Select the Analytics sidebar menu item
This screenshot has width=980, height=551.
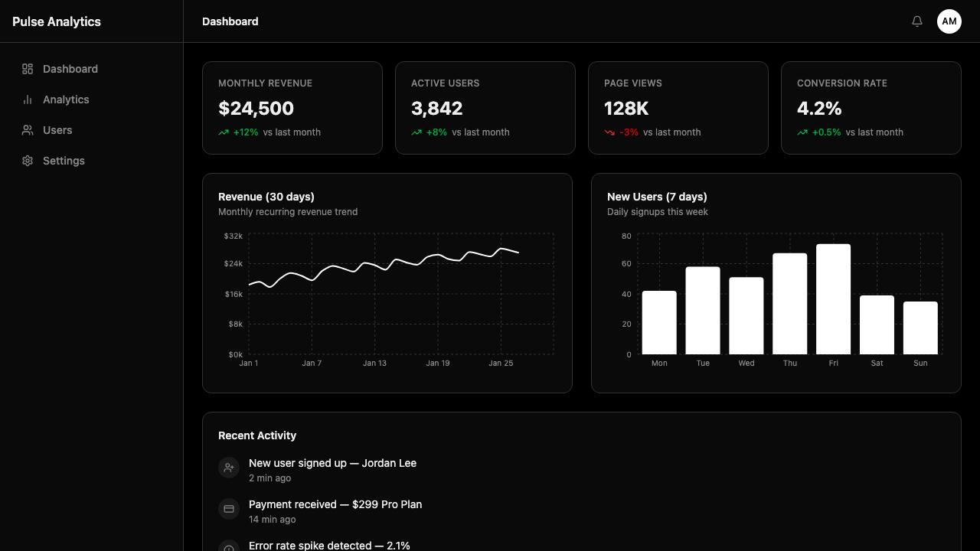coord(92,99)
